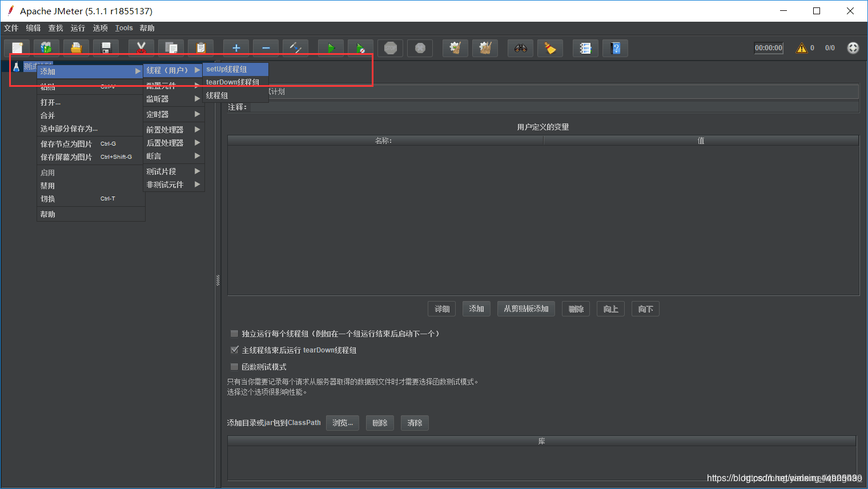Open the Tools menu
Viewport: 868px width, 489px height.
click(x=124, y=28)
